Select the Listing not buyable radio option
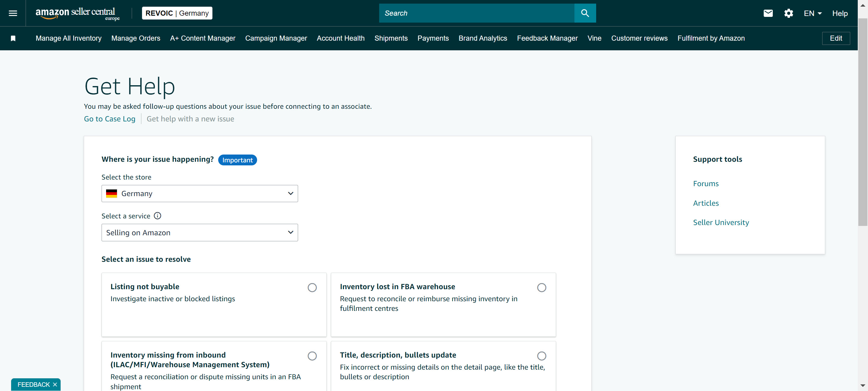The height and width of the screenshot is (391, 868). [312, 288]
